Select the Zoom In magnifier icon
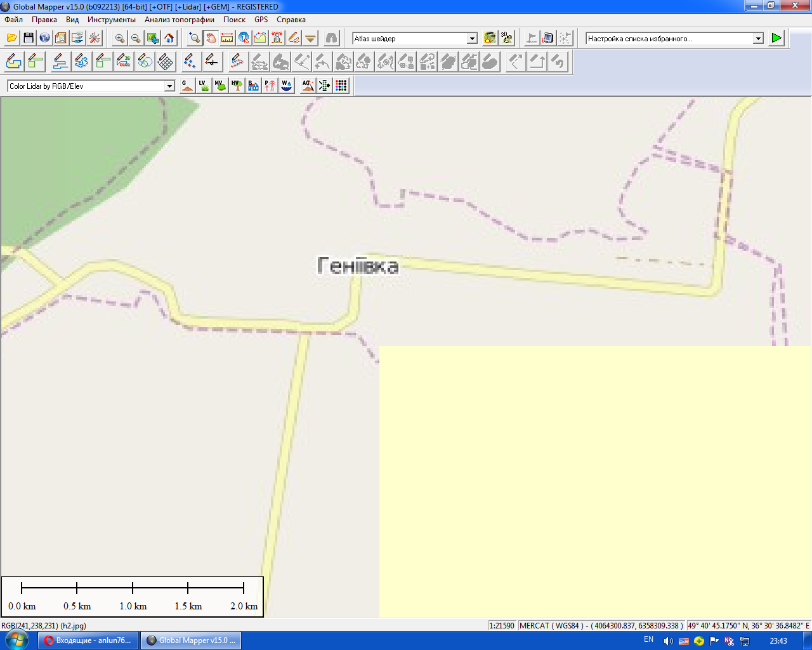 (119, 38)
